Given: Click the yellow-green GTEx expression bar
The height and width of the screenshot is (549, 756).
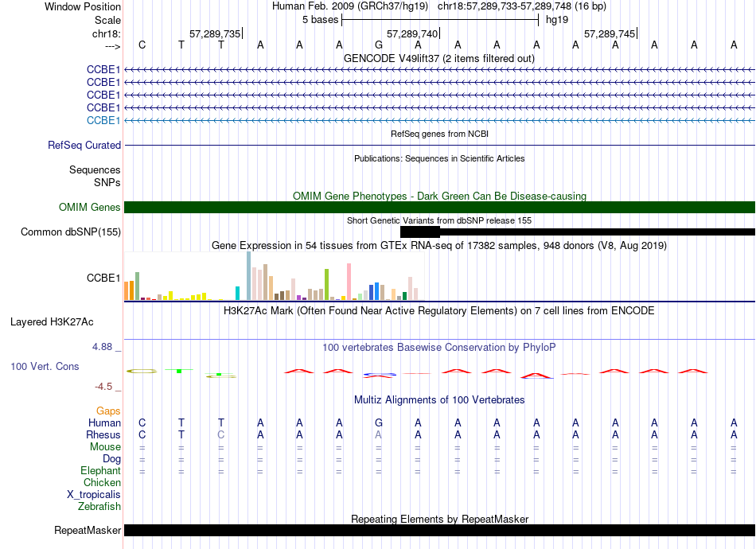Looking at the screenshot, I should 327,285.
